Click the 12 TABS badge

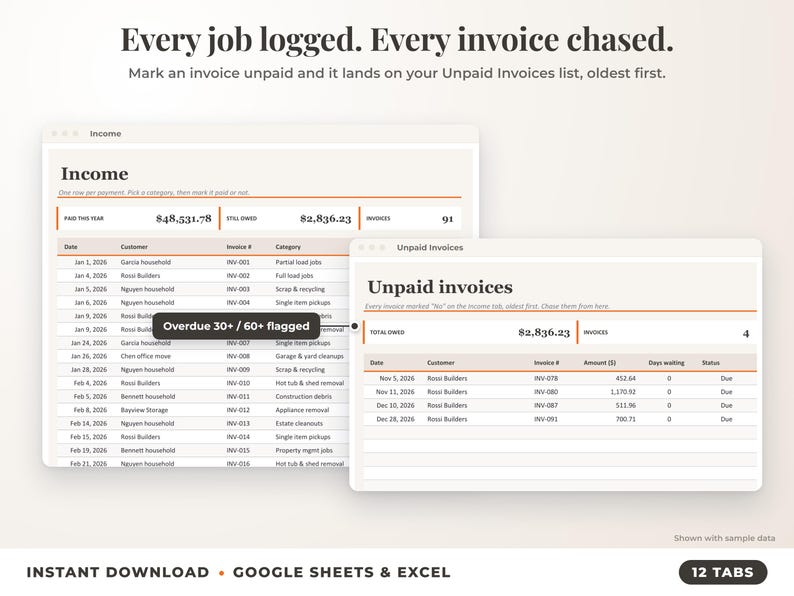(723, 572)
